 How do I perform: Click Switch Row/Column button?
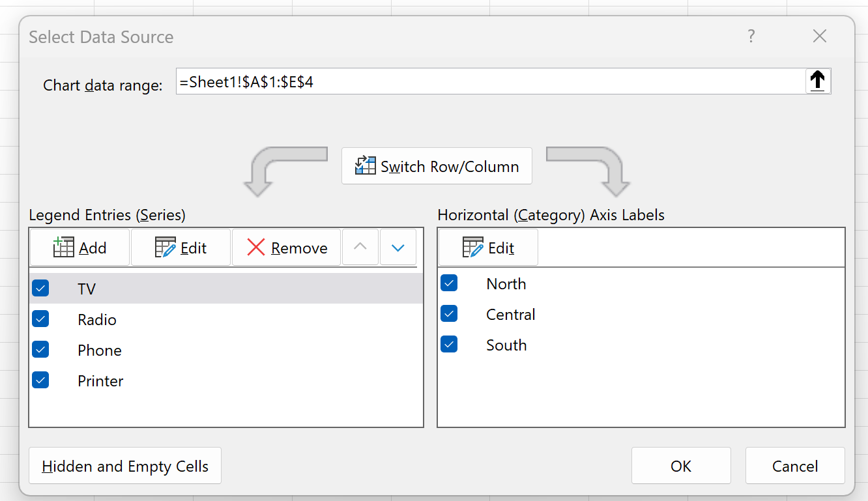click(x=437, y=166)
